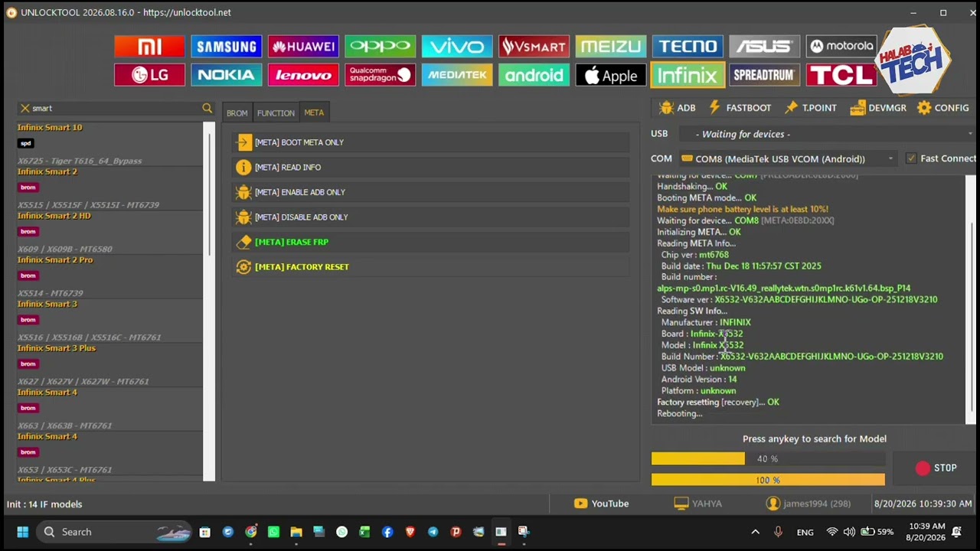Launch DEVMGR device manager
The height and width of the screenshot is (551, 980).
[x=877, y=108]
